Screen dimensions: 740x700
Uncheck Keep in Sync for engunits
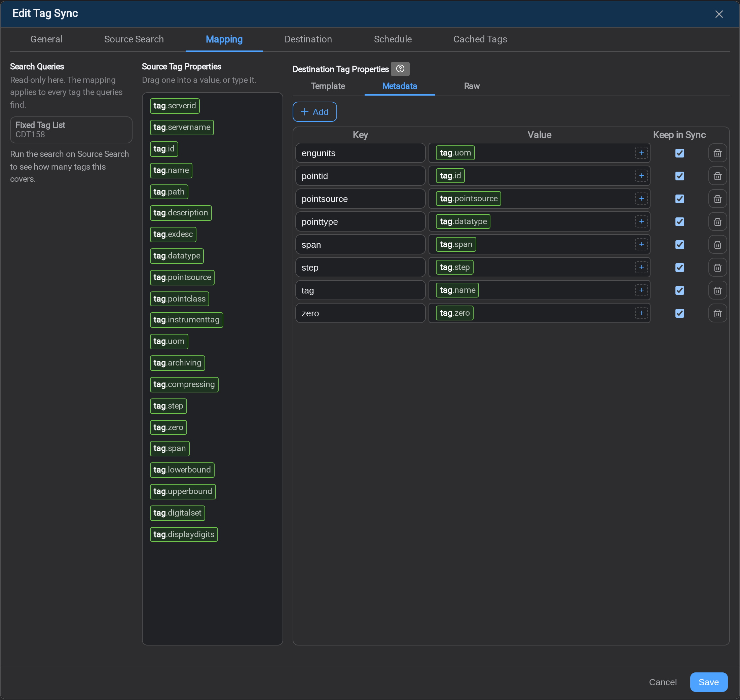[x=679, y=153]
